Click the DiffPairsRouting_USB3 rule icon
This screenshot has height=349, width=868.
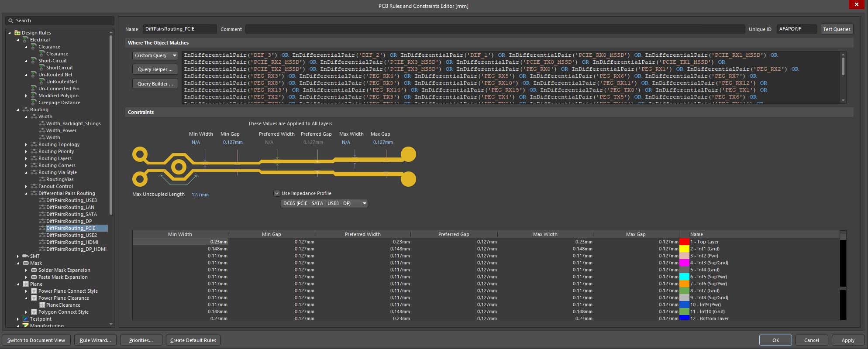point(42,200)
